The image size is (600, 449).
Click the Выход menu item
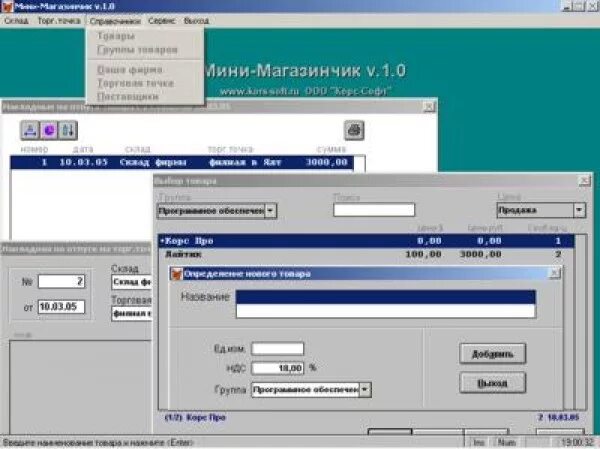coord(196,21)
